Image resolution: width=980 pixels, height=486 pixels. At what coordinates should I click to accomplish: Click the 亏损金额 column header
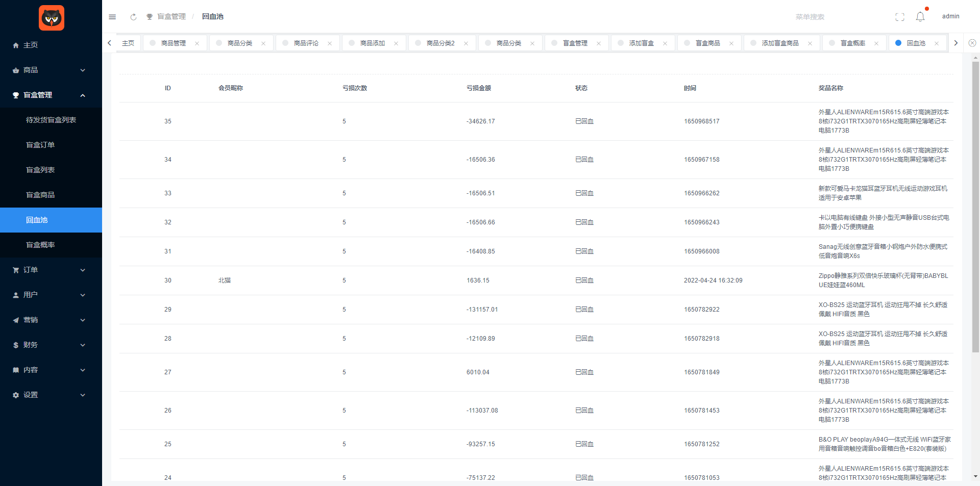tap(479, 88)
